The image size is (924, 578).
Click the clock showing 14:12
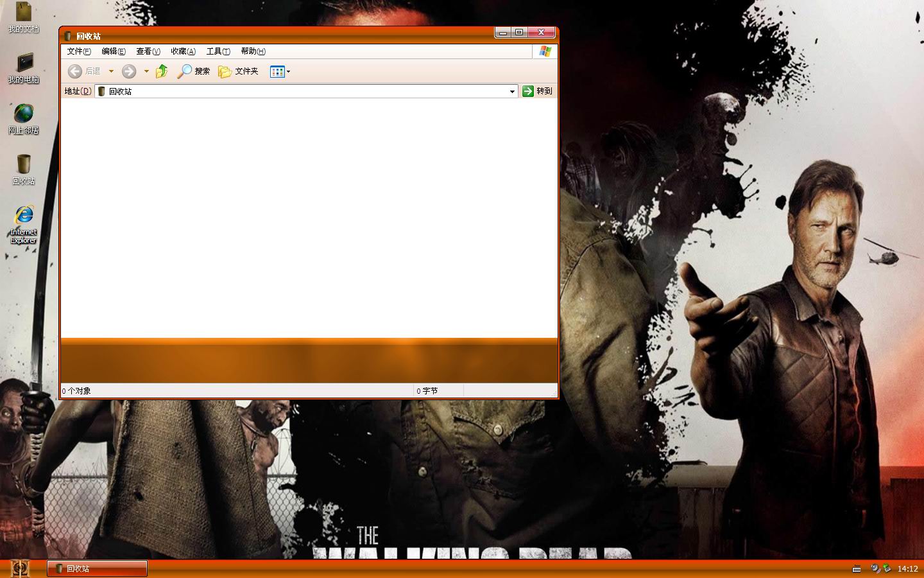click(x=907, y=568)
